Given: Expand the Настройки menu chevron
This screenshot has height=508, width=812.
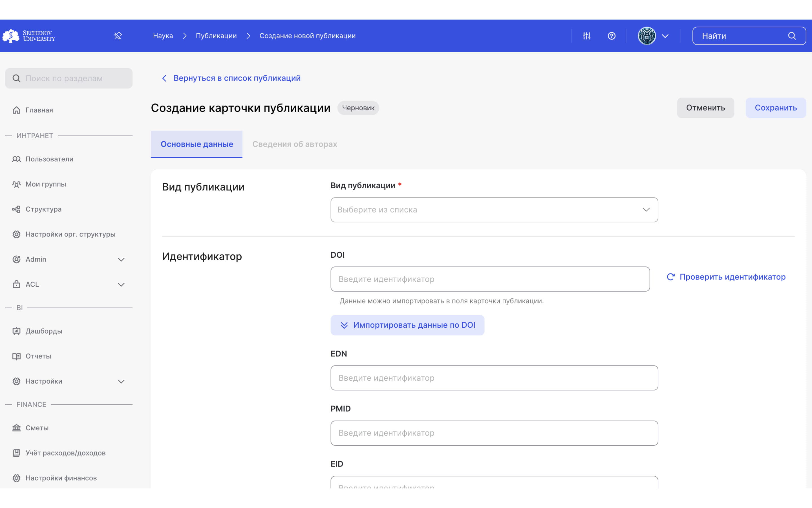Looking at the screenshot, I should (121, 381).
